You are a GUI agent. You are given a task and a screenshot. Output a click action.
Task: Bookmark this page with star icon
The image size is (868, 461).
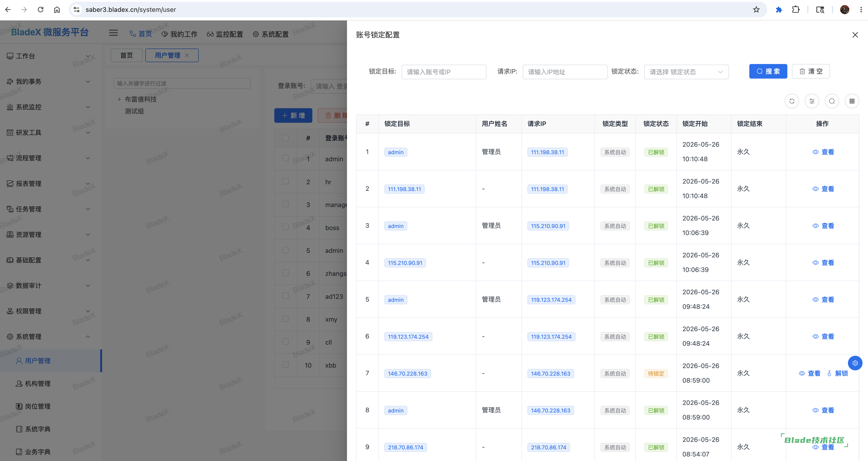[756, 9]
